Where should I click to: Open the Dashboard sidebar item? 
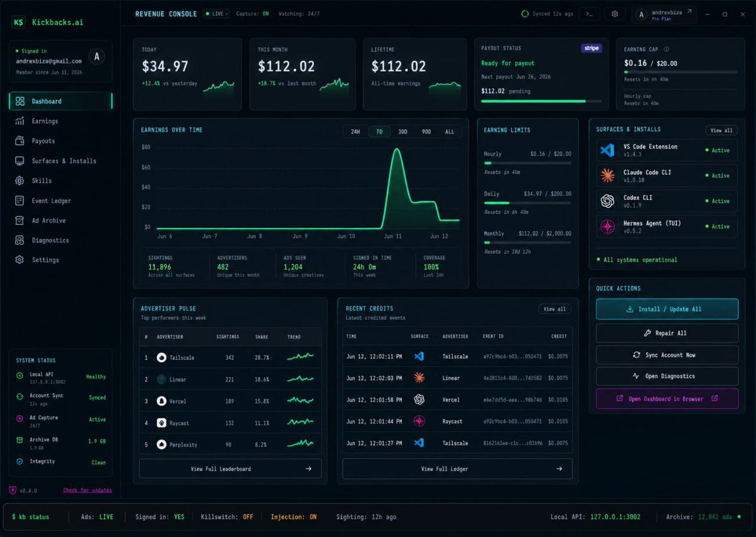[x=61, y=101]
